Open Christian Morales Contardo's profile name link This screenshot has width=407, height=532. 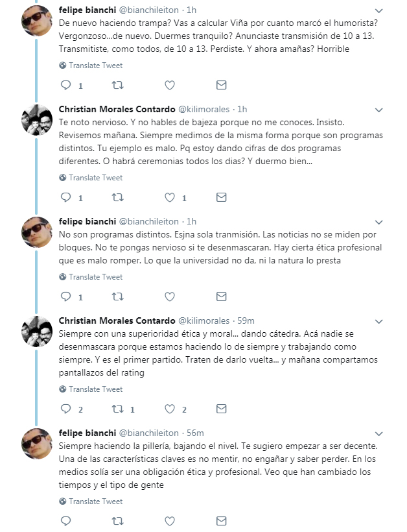(117, 108)
